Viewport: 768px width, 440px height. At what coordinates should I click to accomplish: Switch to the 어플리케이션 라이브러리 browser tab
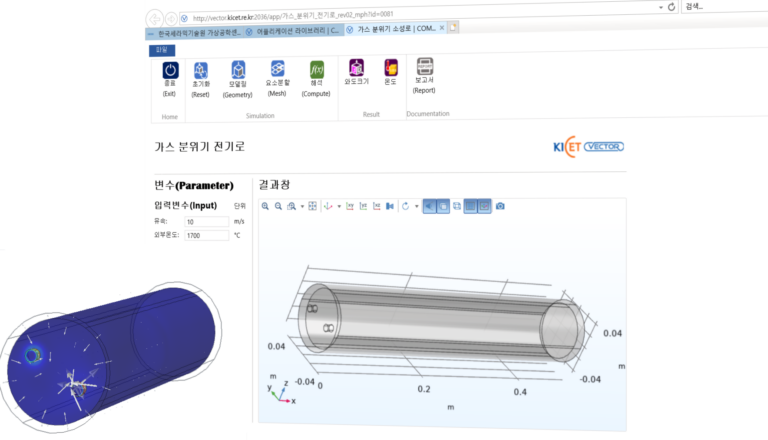click(293, 30)
